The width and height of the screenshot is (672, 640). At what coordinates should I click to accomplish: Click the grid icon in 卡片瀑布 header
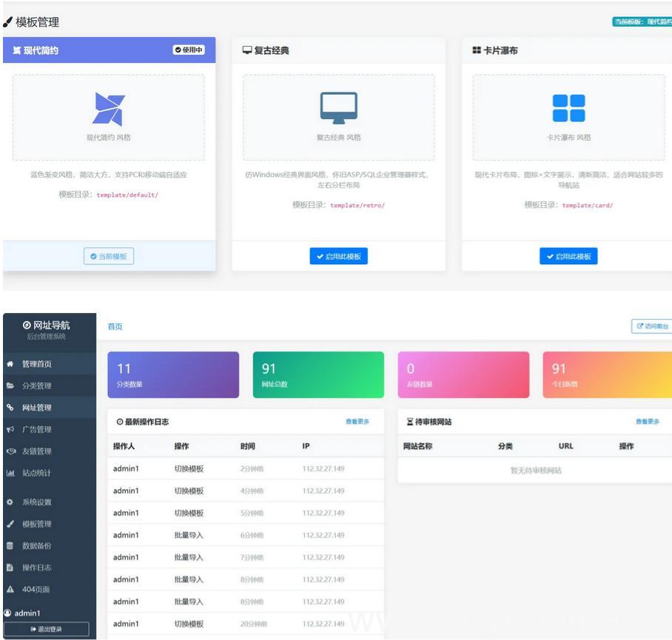click(477, 50)
